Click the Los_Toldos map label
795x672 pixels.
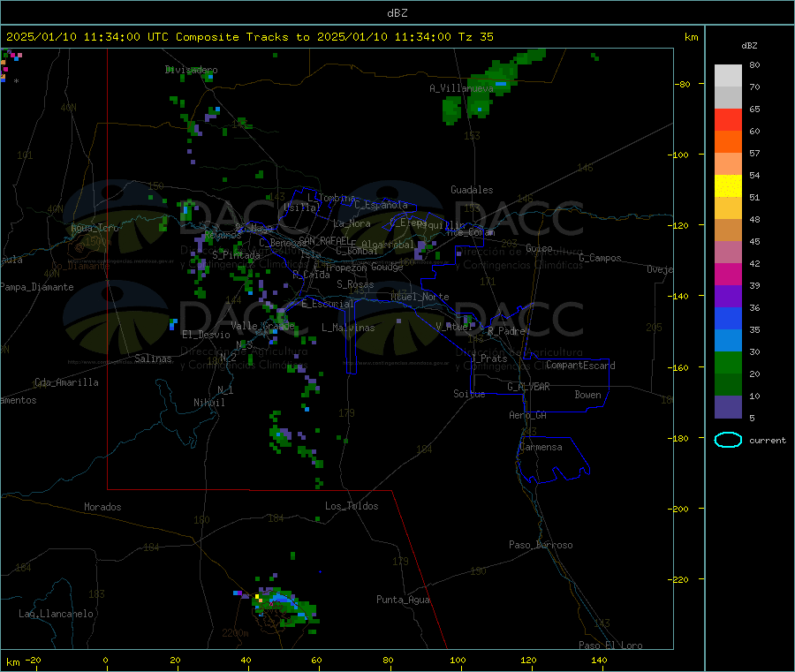pos(352,506)
